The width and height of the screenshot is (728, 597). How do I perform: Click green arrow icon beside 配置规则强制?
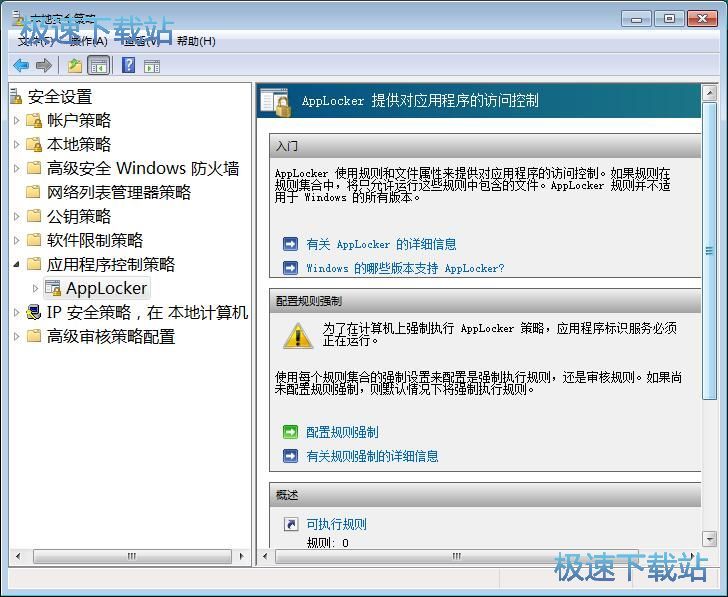click(x=291, y=432)
